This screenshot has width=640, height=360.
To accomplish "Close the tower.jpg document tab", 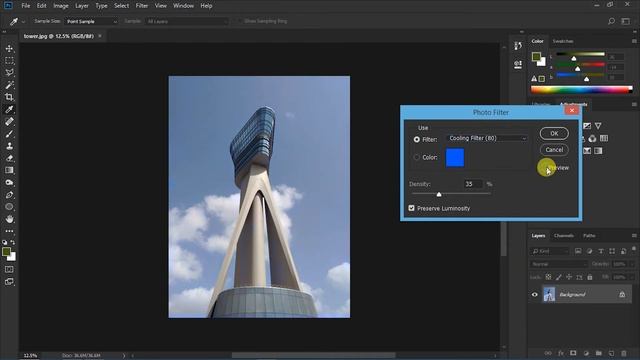I will [100, 36].
